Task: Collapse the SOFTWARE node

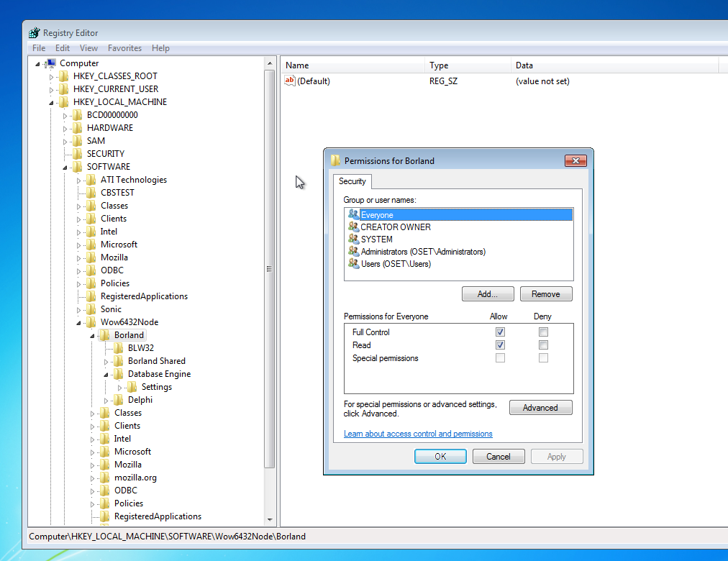Action: click(x=65, y=168)
